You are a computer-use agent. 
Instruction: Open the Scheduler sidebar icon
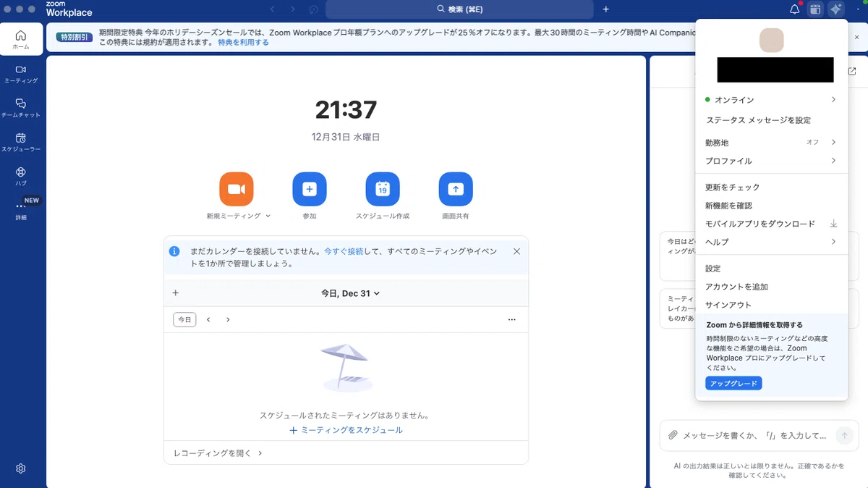21,142
